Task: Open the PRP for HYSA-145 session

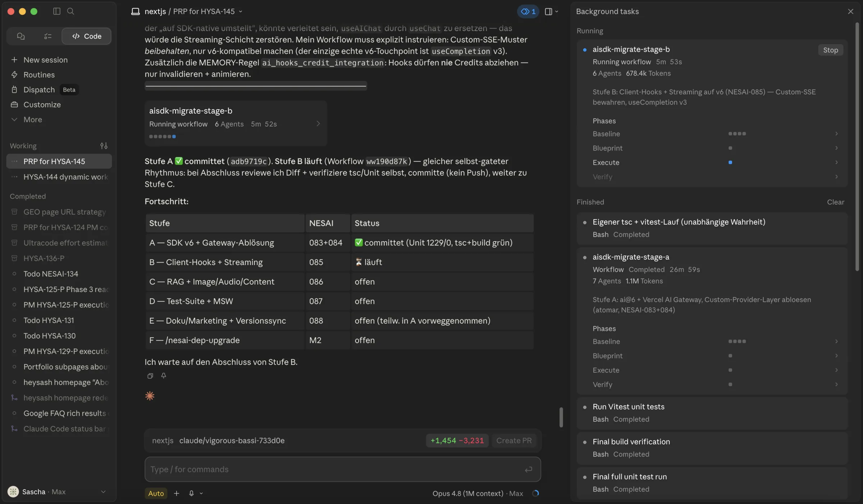Action: (x=59, y=161)
